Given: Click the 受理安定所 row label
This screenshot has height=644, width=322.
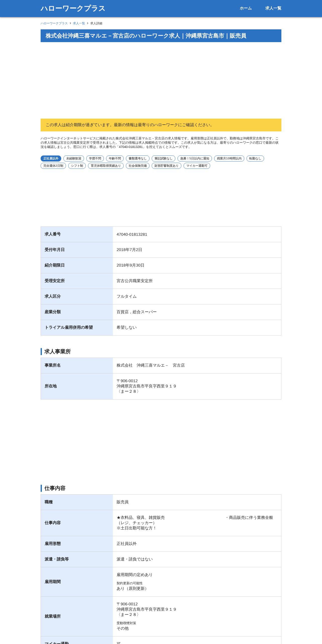Looking at the screenshot, I should 55,281.
